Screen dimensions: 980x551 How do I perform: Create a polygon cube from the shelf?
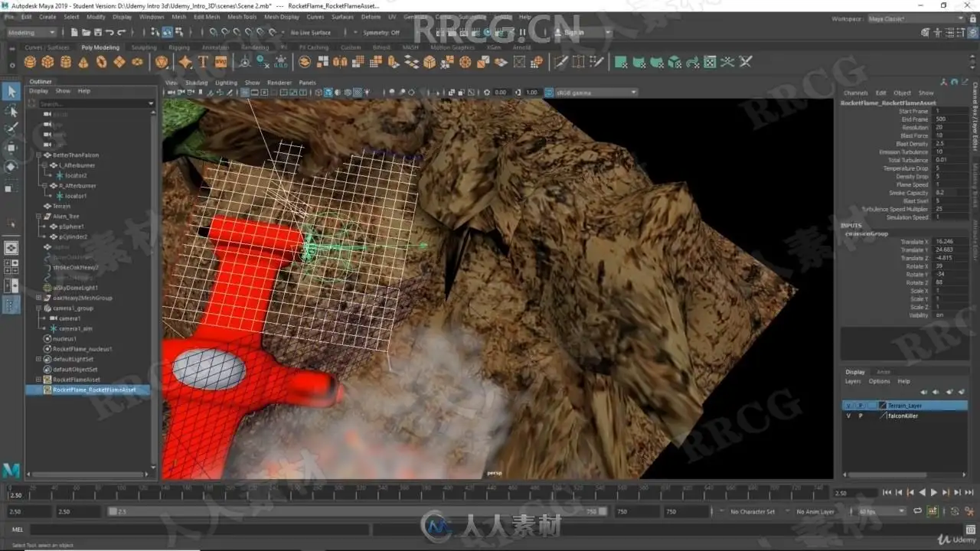(47, 62)
